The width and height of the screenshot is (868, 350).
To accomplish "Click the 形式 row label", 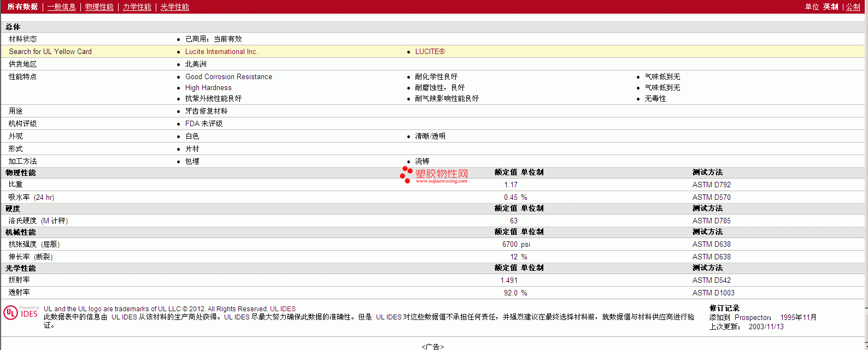I will pos(16,149).
